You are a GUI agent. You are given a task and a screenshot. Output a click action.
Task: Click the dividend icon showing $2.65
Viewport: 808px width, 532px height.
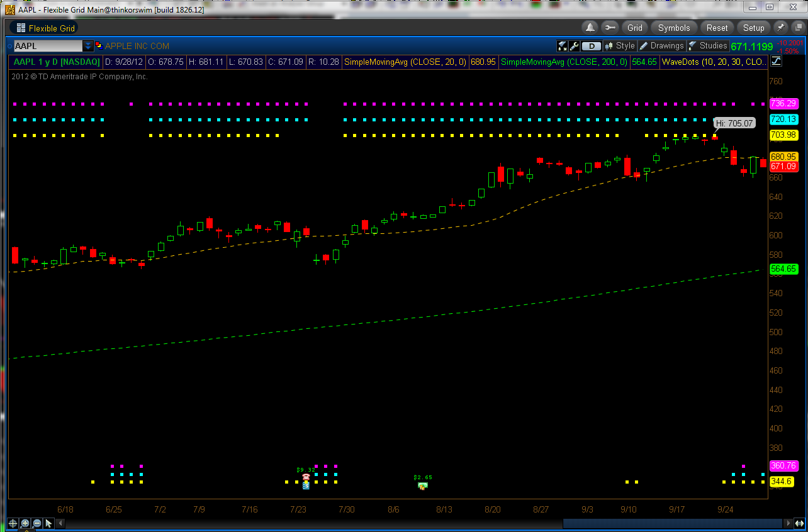point(423,485)
